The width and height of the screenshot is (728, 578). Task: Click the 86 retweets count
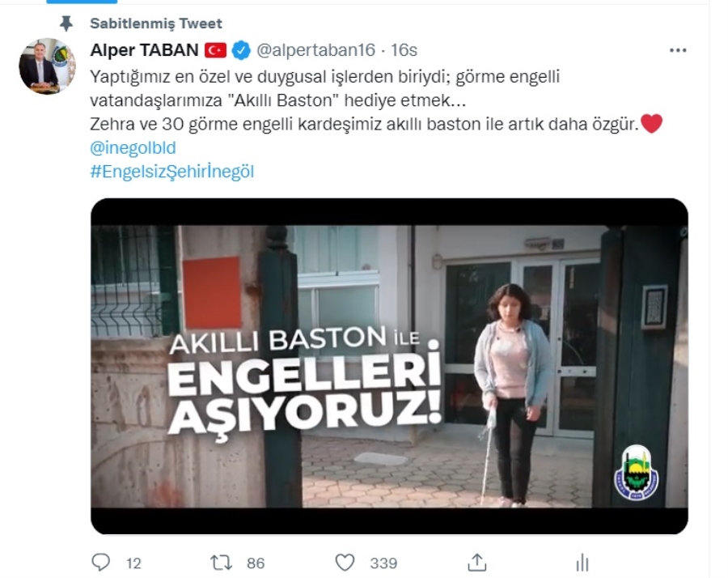pyautogui.click(x=256, y=563)
